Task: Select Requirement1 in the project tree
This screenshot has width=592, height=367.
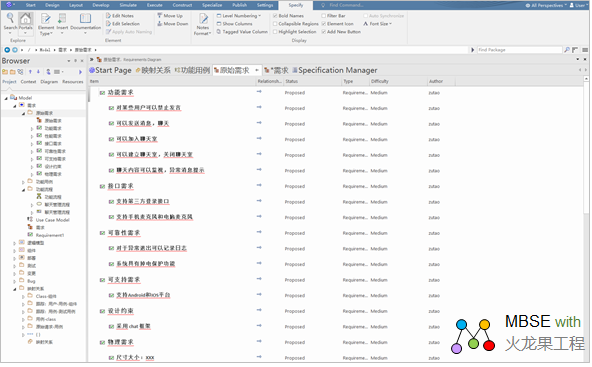Action: click(x=50, y=235)
